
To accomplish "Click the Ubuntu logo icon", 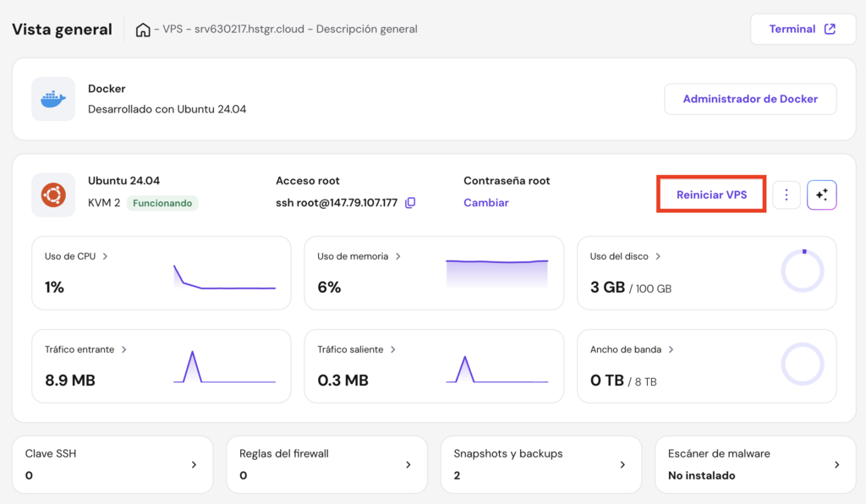I will (x=52, y=195).
